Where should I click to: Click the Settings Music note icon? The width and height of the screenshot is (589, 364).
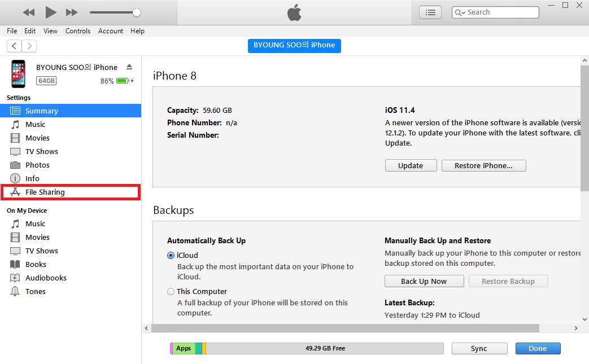15,124
